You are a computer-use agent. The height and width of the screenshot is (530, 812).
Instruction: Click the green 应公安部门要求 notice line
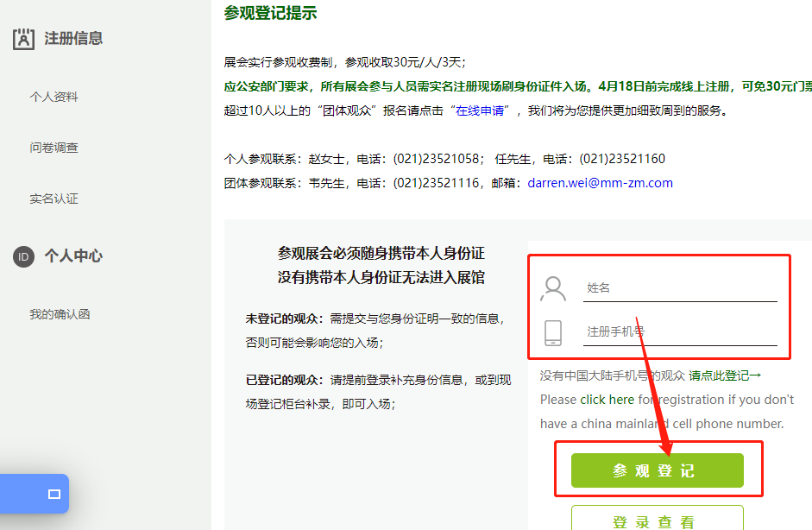[x=518, y=86]
